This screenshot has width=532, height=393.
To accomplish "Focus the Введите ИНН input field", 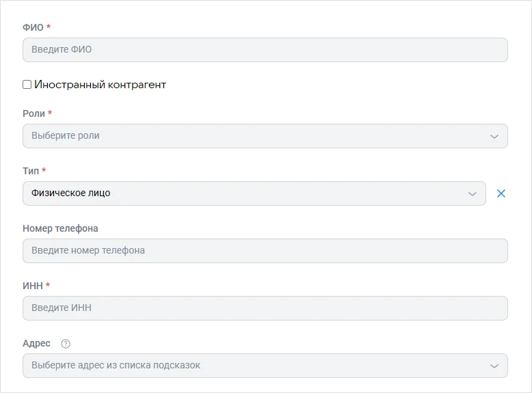I will coord(265,308).
